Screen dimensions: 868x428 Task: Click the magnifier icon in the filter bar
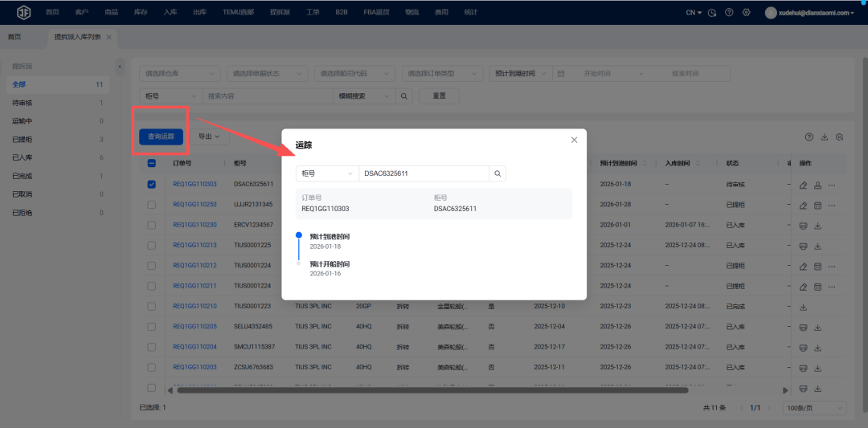click(404, 96)
